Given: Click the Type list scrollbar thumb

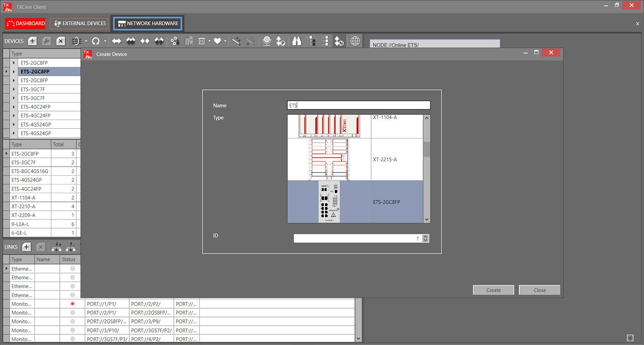Looking at the screenshot, I should (427, 149).
